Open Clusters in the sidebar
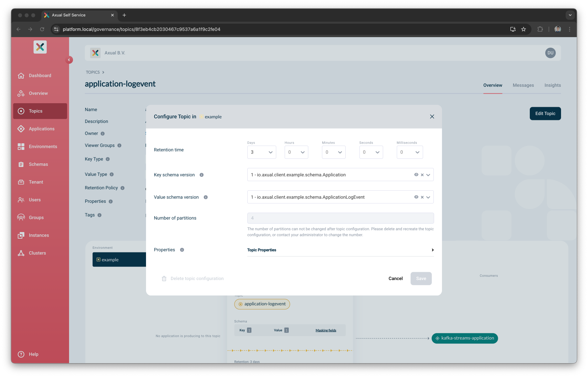The height and width of the screenshot is (377, 588). (x=40, y=253)
